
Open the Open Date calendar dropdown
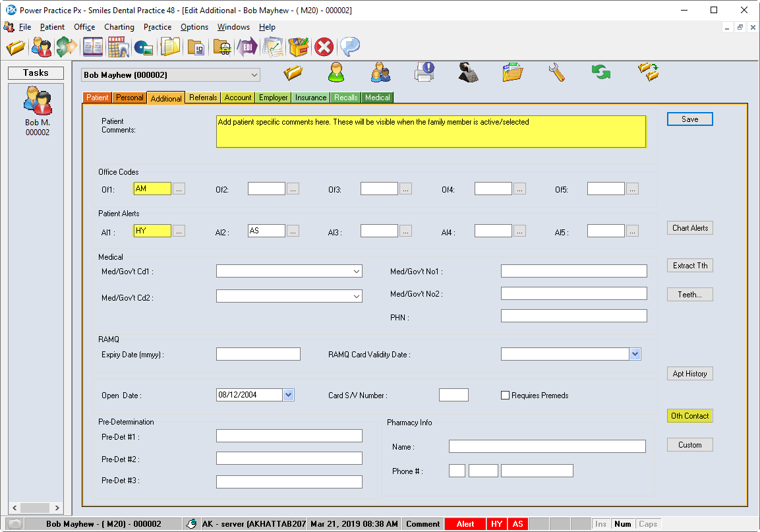point(288,395)
